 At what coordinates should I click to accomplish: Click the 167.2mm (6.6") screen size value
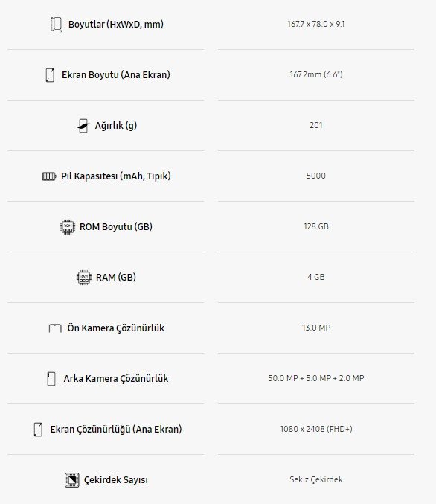(x=316, y=74)
